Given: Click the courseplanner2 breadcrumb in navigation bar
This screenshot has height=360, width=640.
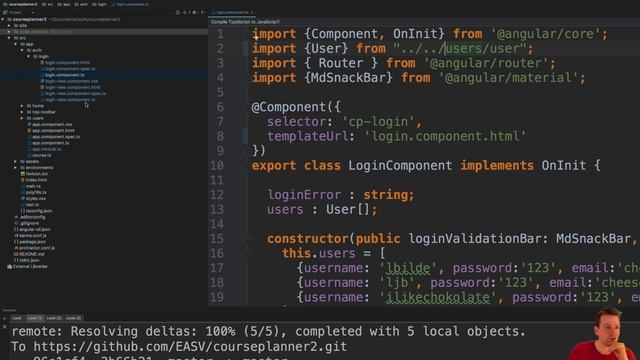Looking at the screenshot, I should point(20,4).
